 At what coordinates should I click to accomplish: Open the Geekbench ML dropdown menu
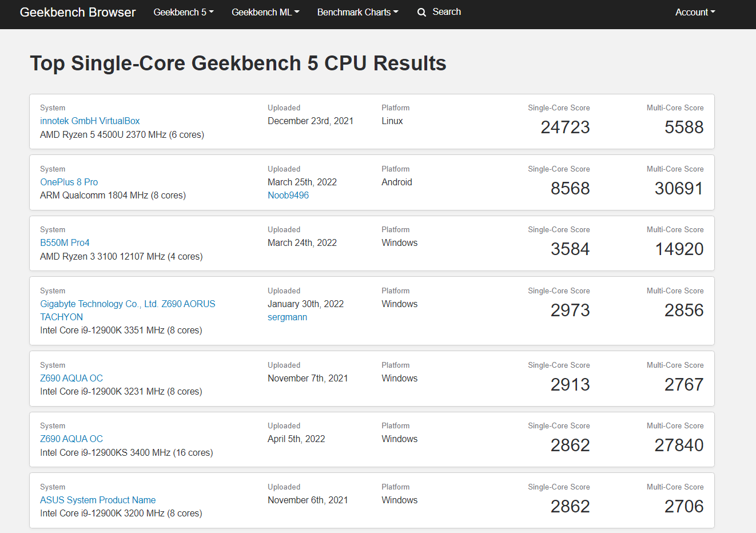[x=265, y=11]
